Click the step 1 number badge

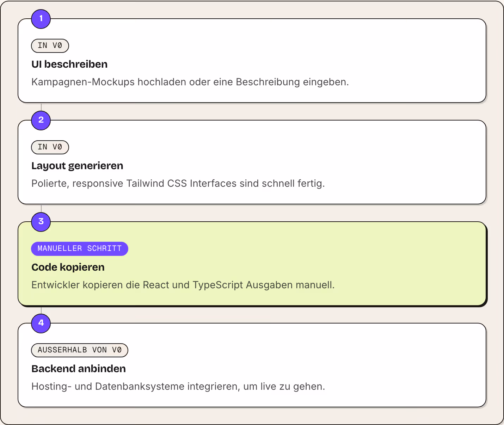[41, 19]
